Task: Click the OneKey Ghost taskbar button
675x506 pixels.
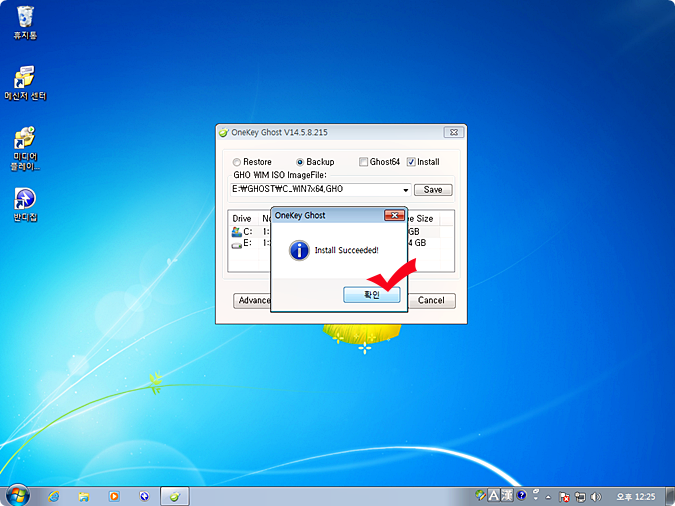Action: pos(175,497)
